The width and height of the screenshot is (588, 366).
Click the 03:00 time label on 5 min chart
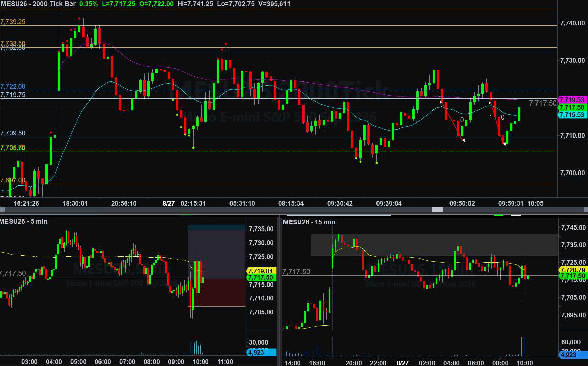point(30,362)
